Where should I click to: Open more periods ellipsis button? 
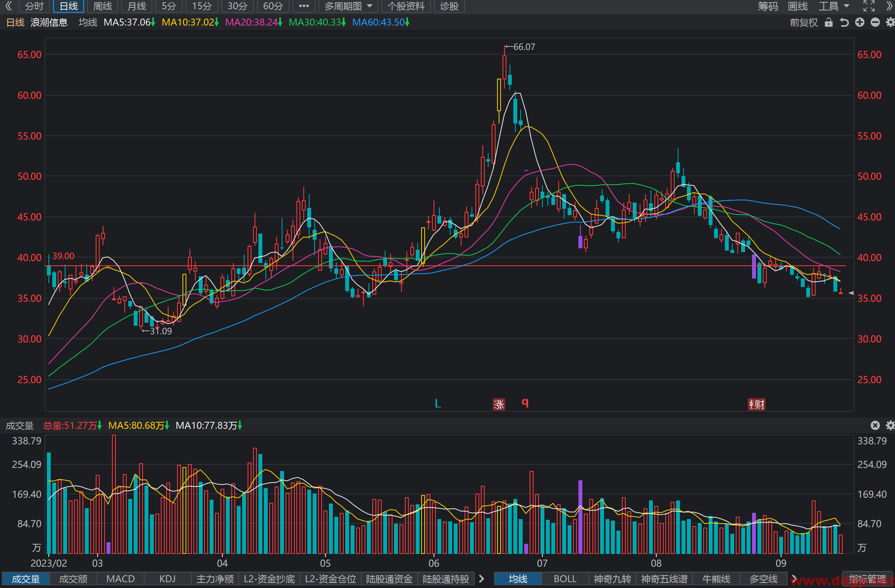[304, 6]
